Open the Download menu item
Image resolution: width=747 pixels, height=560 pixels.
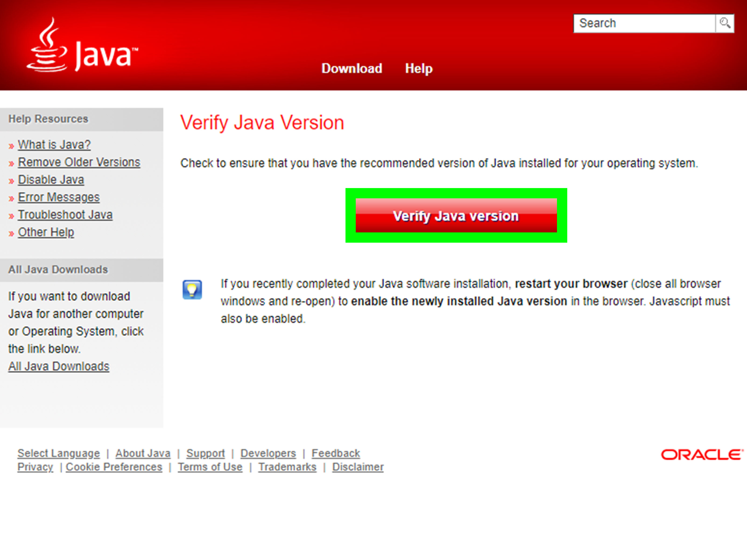[x=352, y=69]
